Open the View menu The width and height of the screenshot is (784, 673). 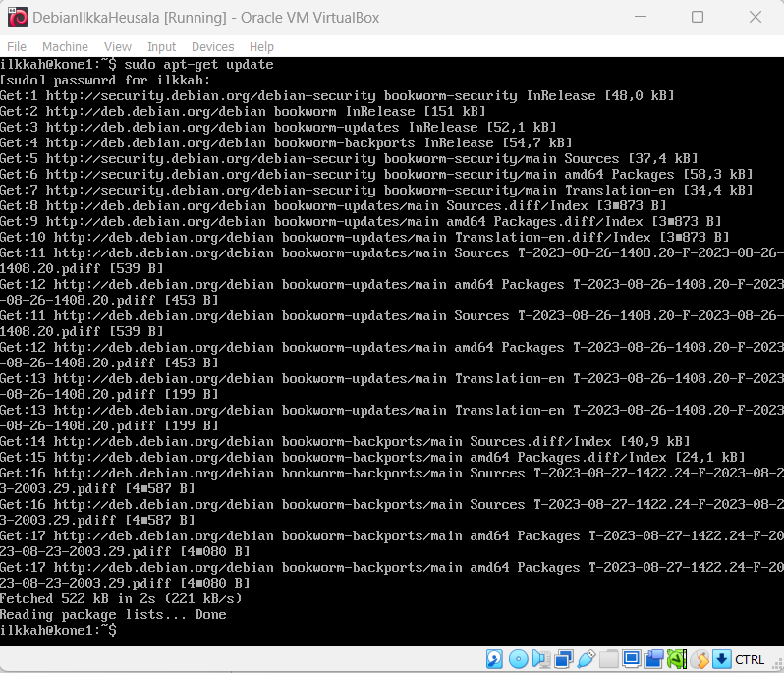[x=118, y=47]
